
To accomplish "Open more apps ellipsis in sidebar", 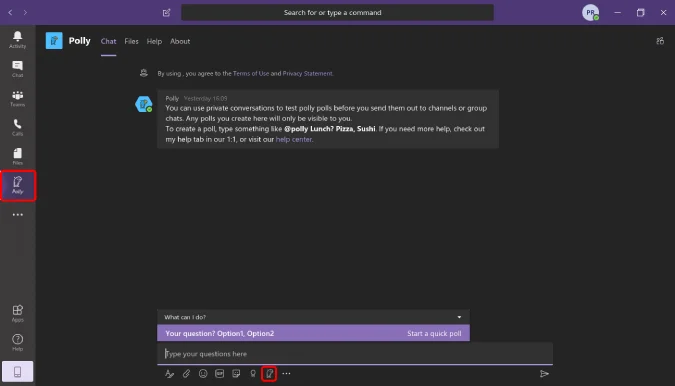I will [17, 215].
